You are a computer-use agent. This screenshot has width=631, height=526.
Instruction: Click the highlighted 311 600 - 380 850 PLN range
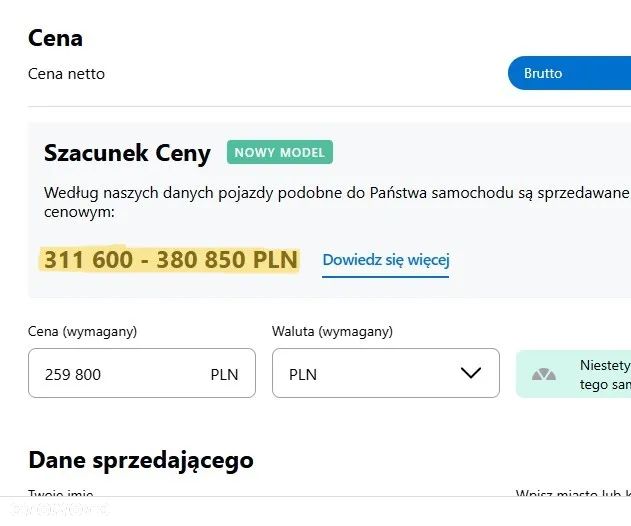(x=170, y=260)
